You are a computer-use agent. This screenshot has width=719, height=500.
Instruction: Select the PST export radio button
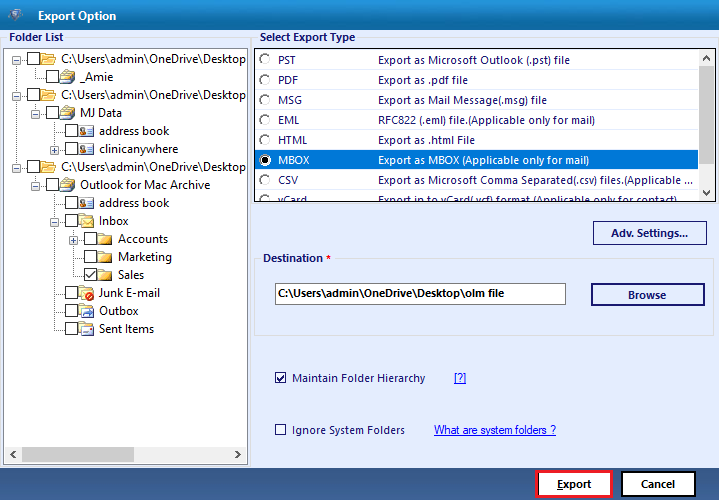pos(265,60)
